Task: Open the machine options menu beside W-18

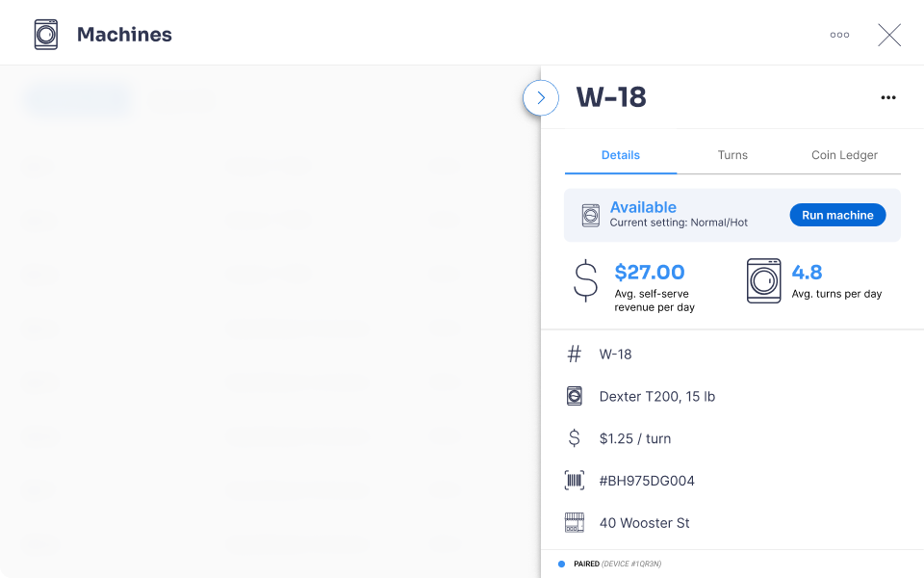Action: [x=887, y=96]
